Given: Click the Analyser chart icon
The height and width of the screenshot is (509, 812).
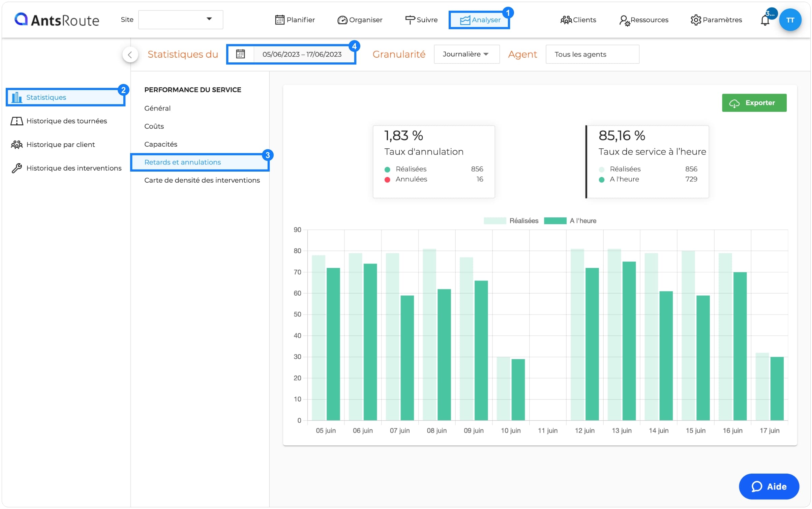Looking at the screenshot, I should click(x=464, y=20).
